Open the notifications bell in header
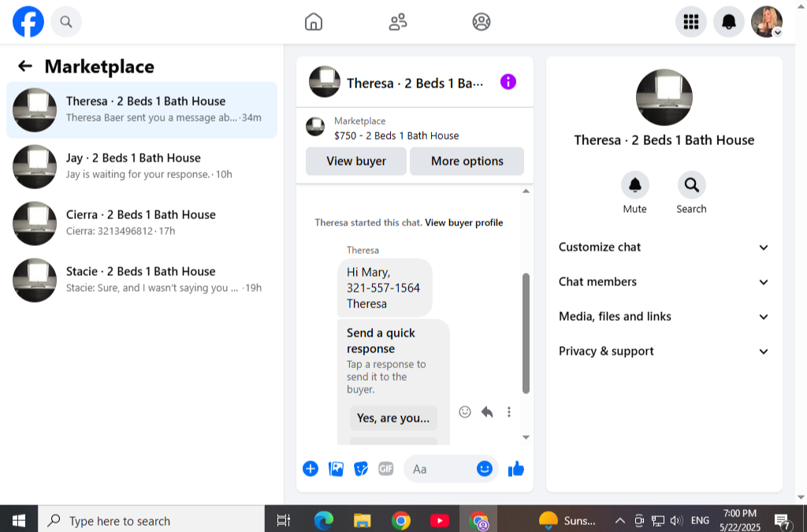 [x=729, y=21]
